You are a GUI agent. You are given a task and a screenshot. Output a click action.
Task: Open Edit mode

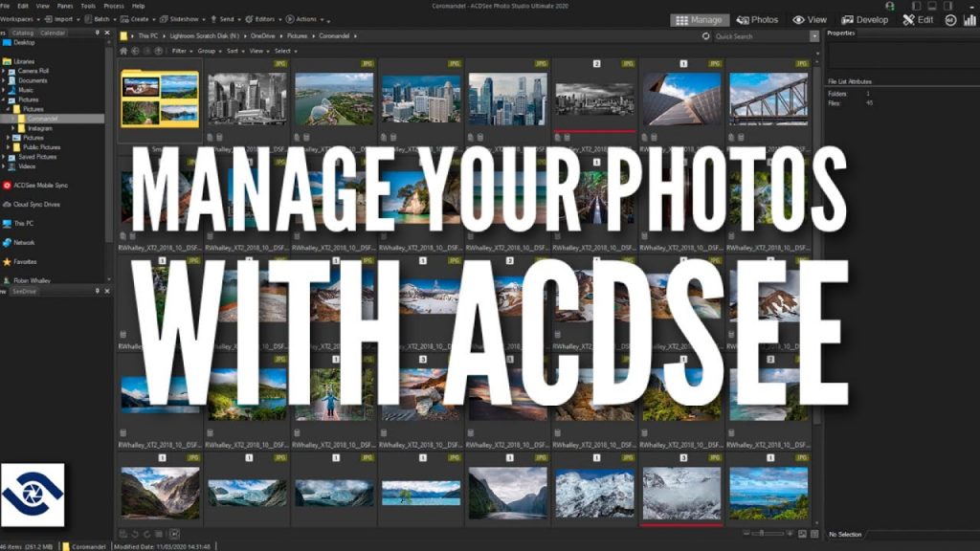coord(918,20)
